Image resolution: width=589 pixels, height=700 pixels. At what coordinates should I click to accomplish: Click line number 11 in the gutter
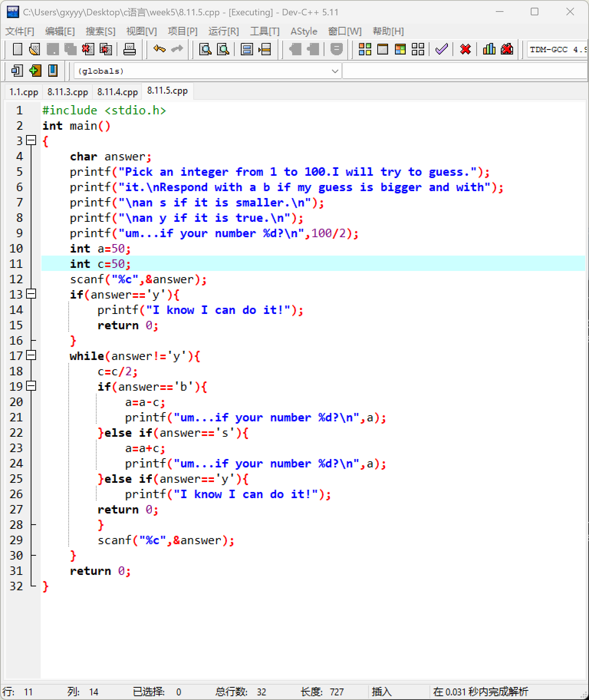16,264
